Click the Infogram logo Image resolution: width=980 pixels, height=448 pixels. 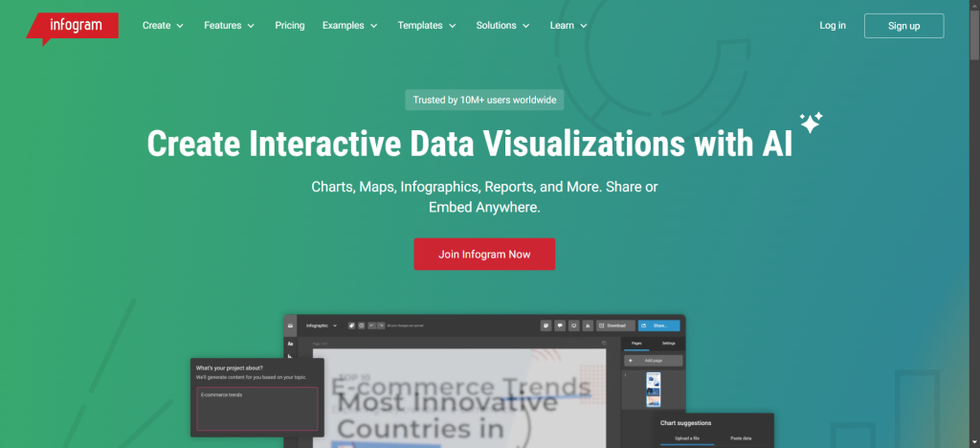tap(72, 28)
